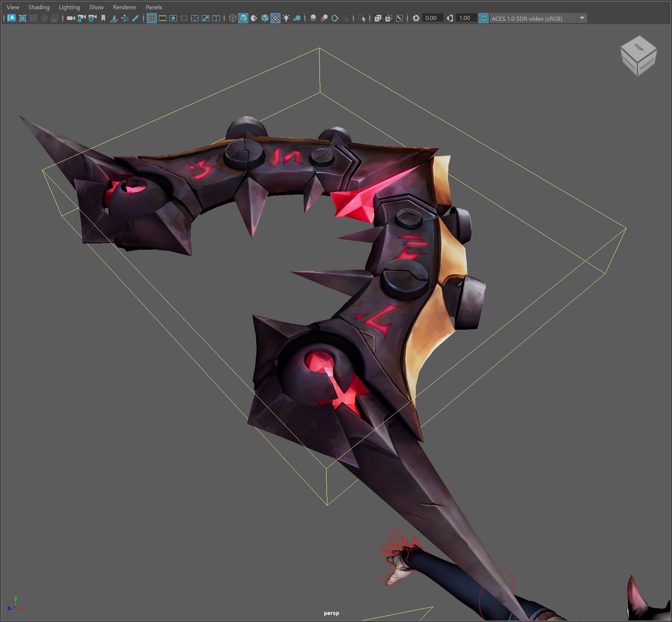The width and height of the screenshot is (672, 622).
Task: Click the exposure value field showing 0.00
Action: (x=432, y=18)
